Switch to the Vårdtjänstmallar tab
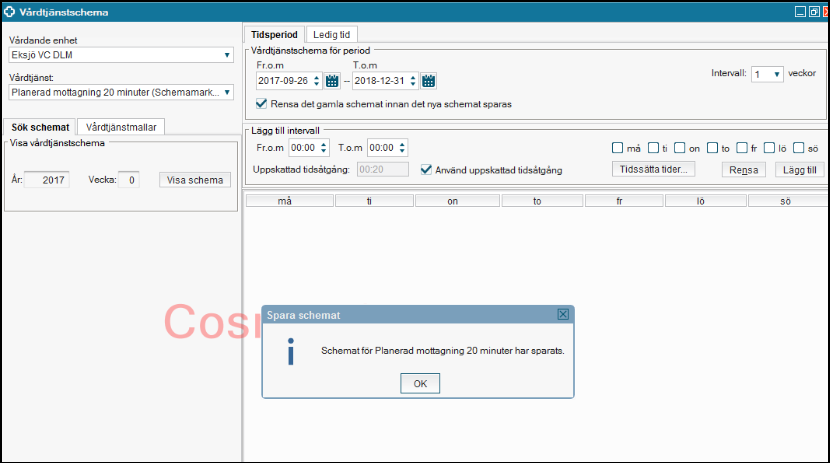The height and width of the screenshot is (464, 830). coord(119,127)
